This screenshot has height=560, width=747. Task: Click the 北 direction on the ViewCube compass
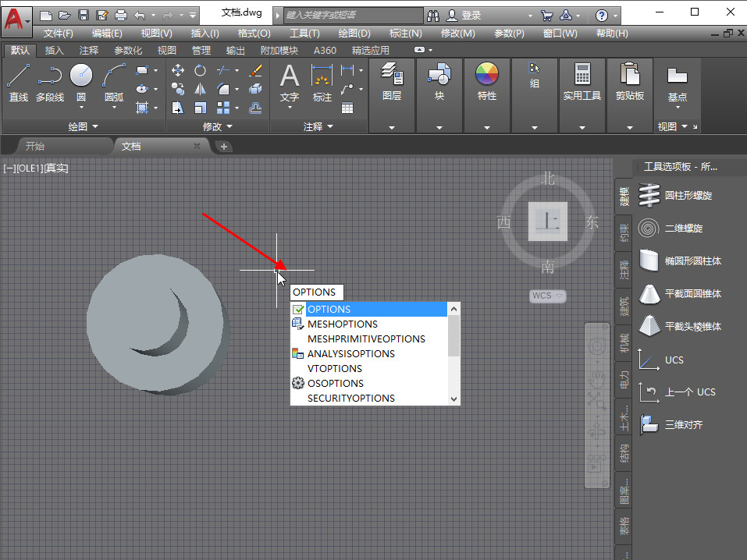pyautogui.click(x=548, y=179)
